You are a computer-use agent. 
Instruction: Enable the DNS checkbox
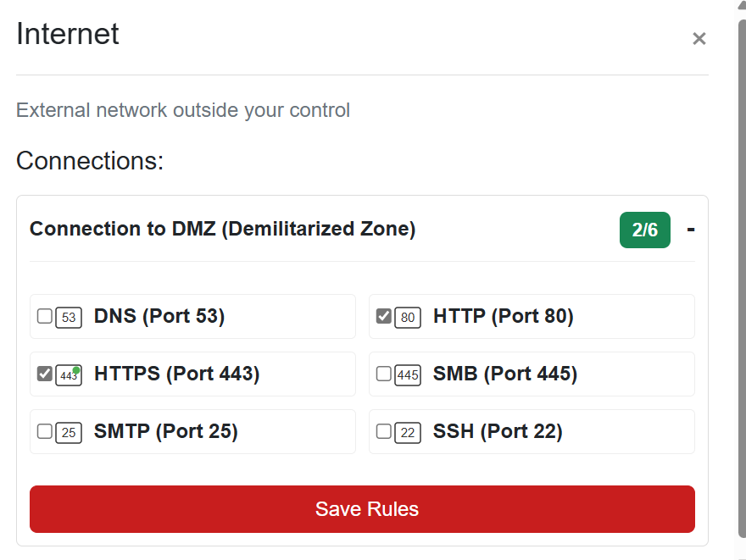[45, 316]
